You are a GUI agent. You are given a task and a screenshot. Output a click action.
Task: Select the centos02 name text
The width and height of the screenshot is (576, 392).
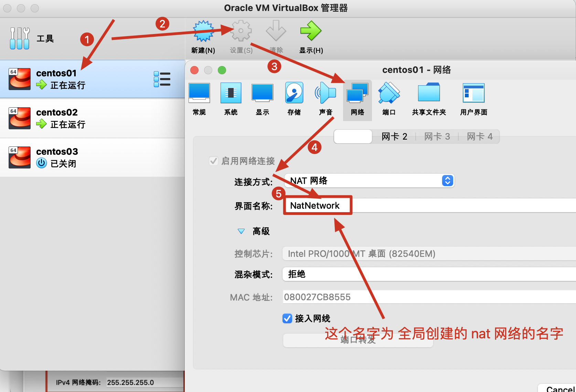[x=57, y=112]
